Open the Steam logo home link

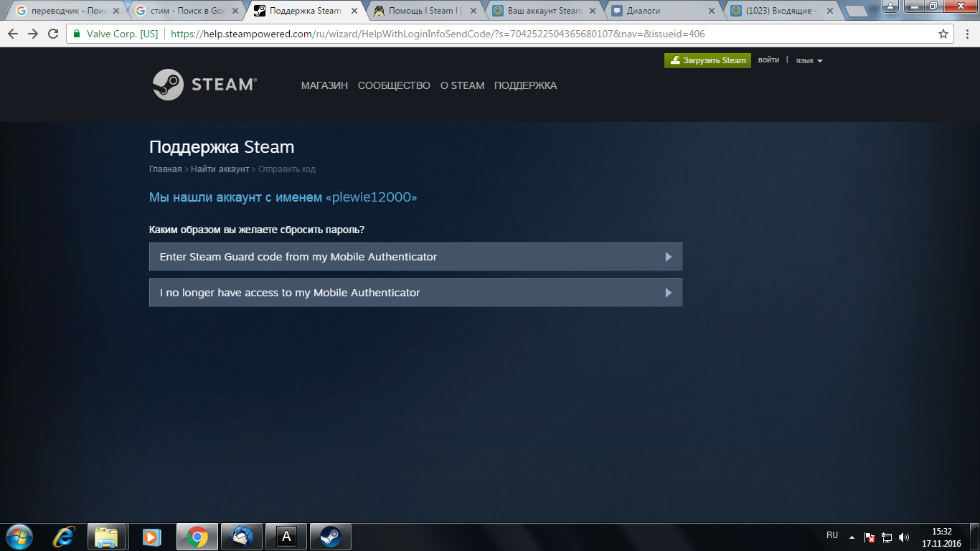(204, 85)
